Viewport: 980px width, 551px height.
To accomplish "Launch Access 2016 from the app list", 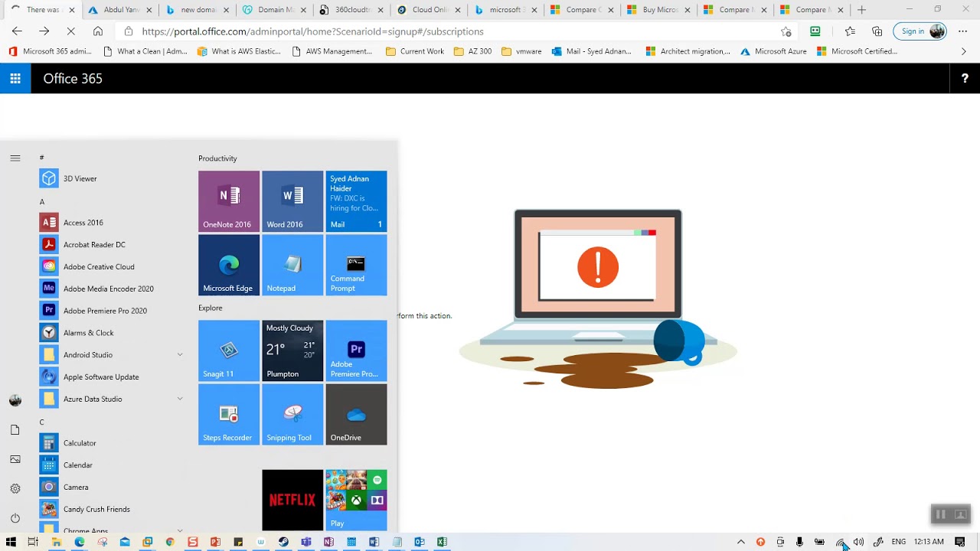I will pos(112,223).
